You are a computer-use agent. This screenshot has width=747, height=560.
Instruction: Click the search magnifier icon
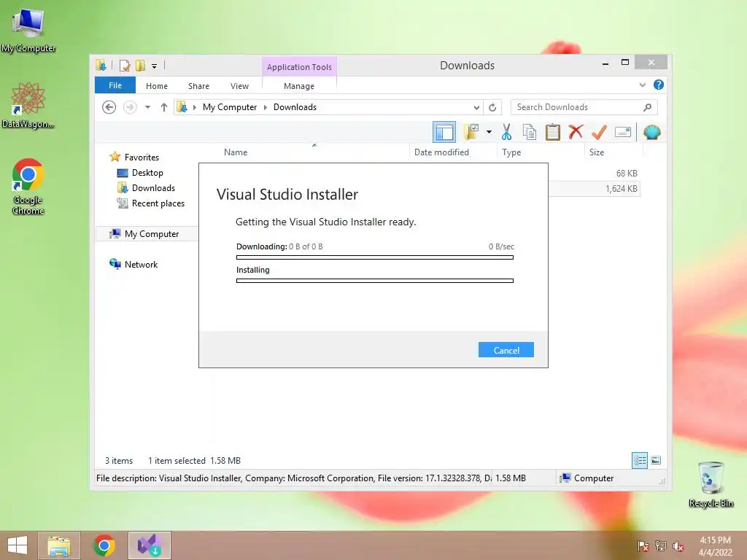click(648, 107)
